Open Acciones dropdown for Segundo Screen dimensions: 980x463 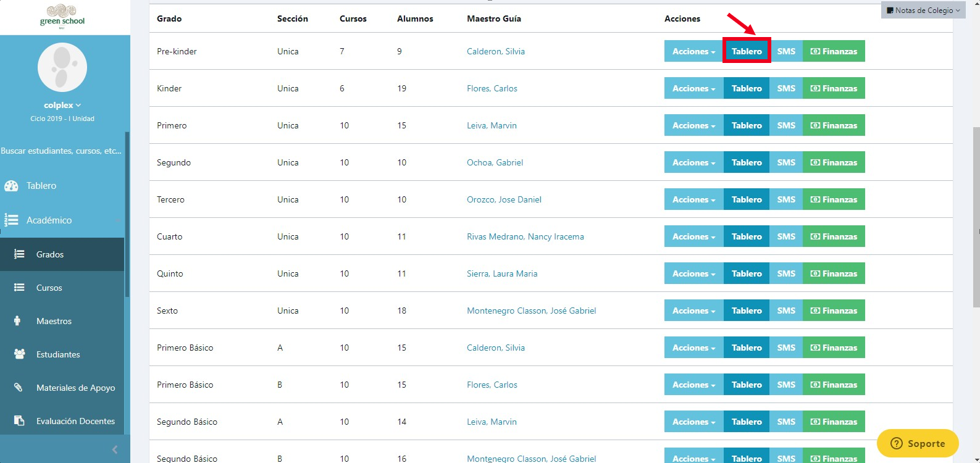click(693, 162)
